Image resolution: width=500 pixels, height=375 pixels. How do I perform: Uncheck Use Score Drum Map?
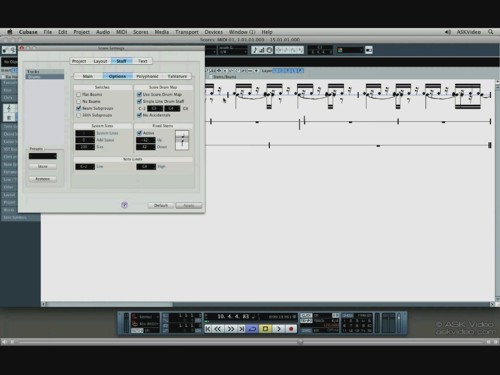click(139, 94)
